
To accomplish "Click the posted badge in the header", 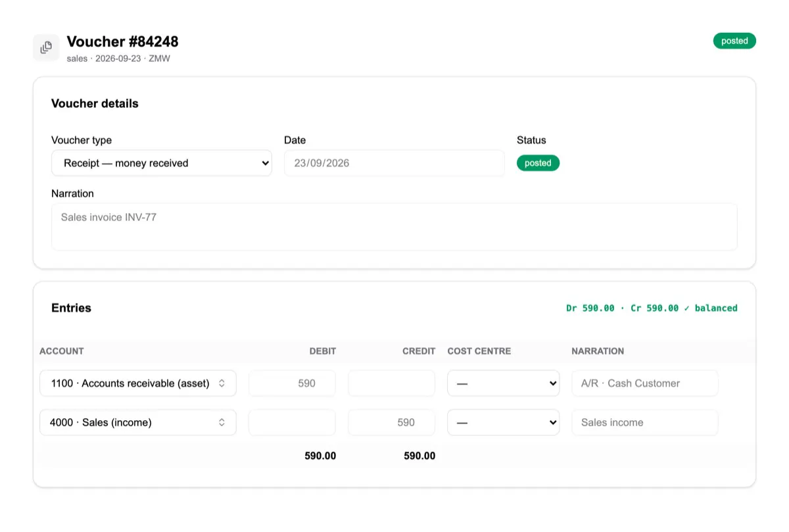I will click(x=734, y=41).
